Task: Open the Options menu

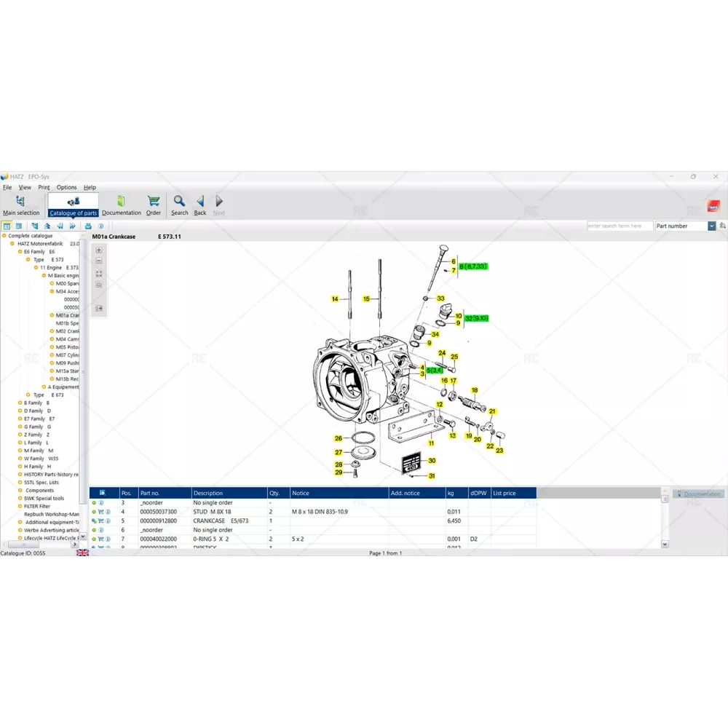Action: [66, 188]
